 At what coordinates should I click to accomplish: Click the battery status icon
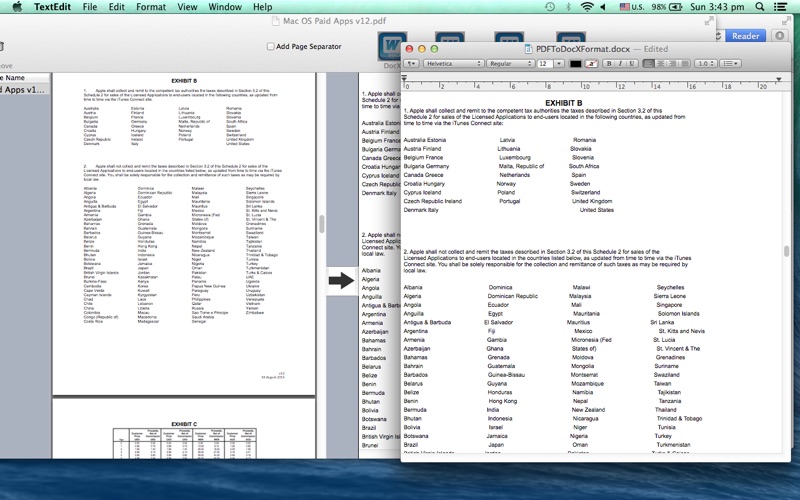click(x=676, y=7)
